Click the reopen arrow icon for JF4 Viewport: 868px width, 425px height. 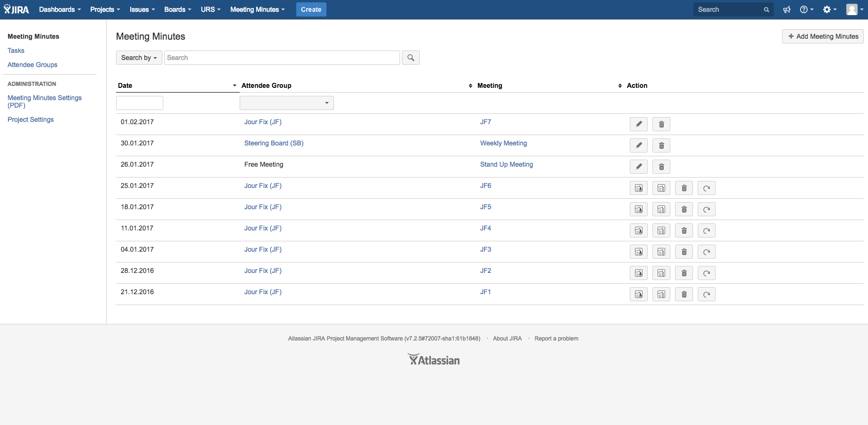click(x=707, y=230)
